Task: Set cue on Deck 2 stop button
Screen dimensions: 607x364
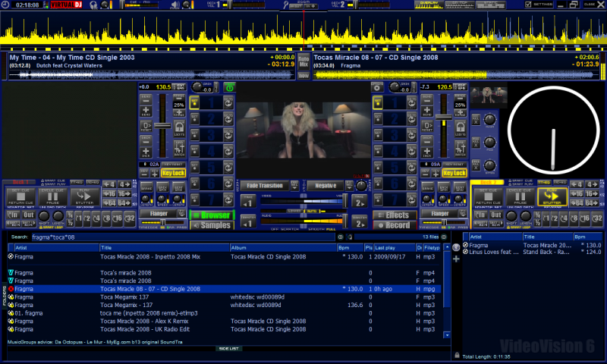Action: pos(489,197)
